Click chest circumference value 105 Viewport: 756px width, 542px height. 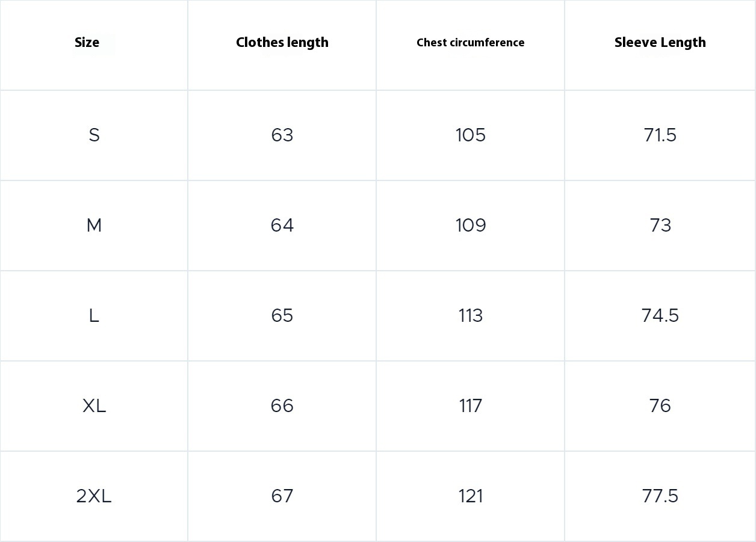(471, 135)
